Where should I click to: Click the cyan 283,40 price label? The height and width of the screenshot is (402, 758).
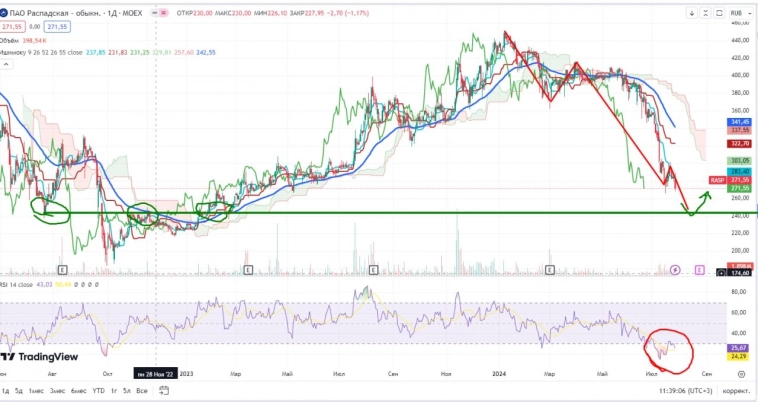point(740,172)
